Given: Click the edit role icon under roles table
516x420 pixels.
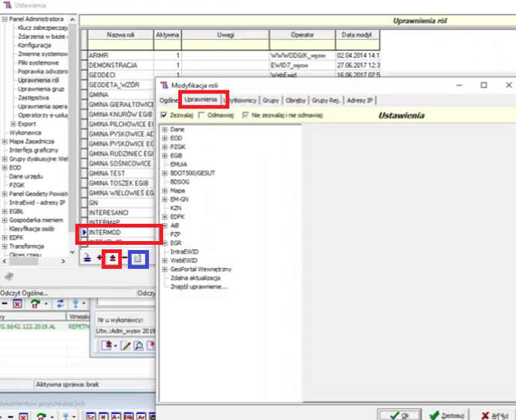Looking at the screenshot, I should point(112,258).
